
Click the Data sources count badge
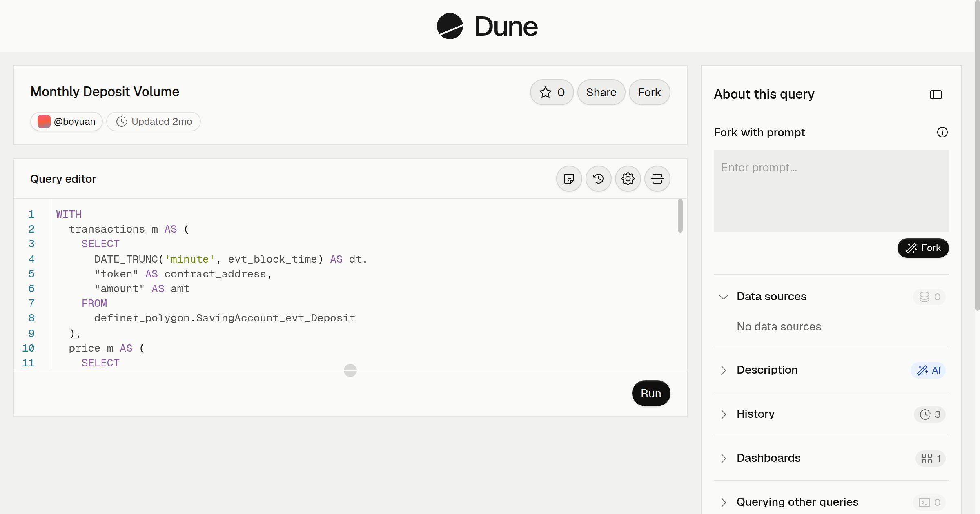pyautogui.click(x=929, y=297)
